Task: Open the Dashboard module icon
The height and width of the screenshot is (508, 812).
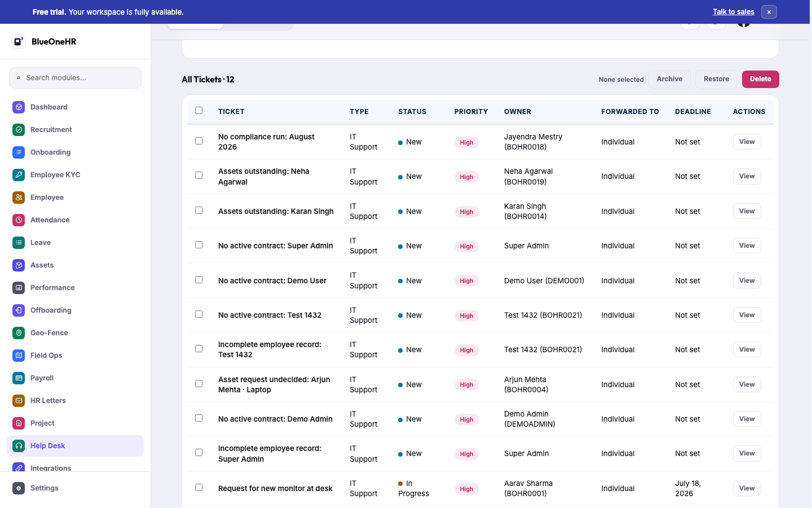Action: coord(19,107)
